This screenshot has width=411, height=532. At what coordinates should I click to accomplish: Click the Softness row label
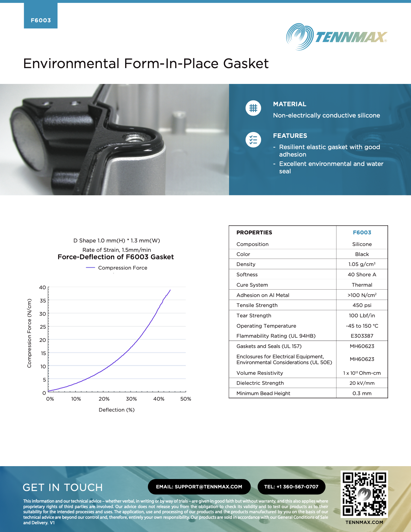[247, 275]
